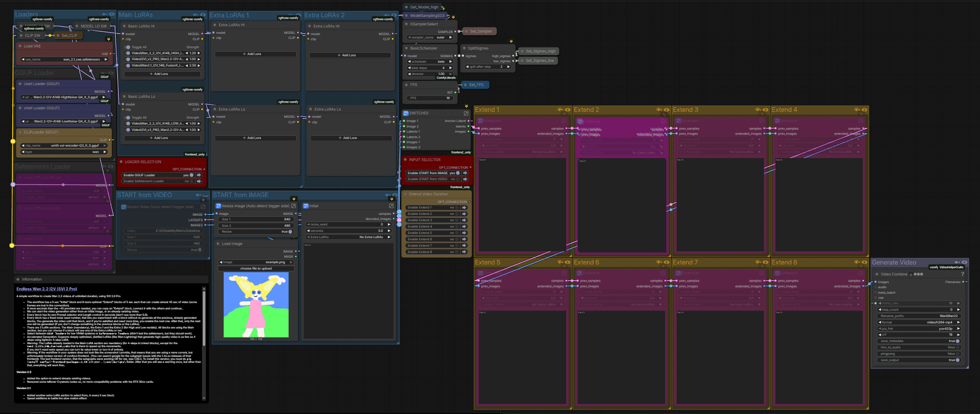Click bypass icon on Extend 3 group header
The image size is (980, 414).
(758, 110)
